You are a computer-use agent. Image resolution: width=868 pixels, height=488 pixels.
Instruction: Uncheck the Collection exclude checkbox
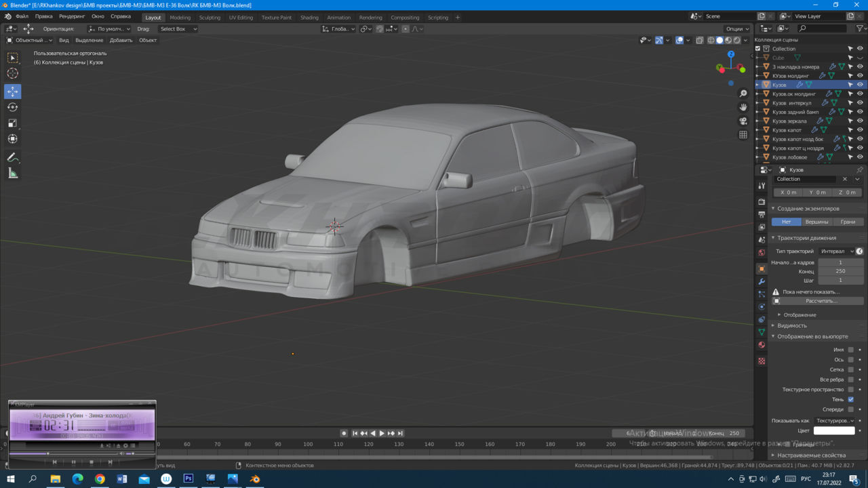pos(758,49)
